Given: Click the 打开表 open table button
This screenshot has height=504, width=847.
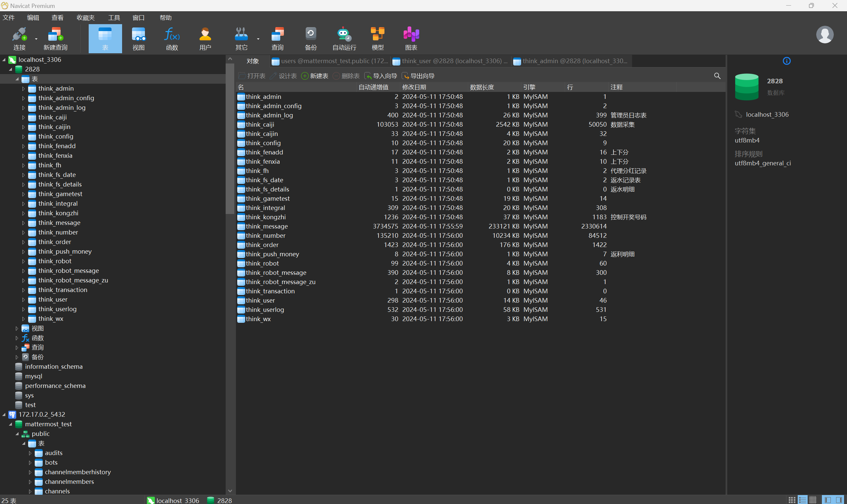Looking at the screenshot, I should coord(252,76).
